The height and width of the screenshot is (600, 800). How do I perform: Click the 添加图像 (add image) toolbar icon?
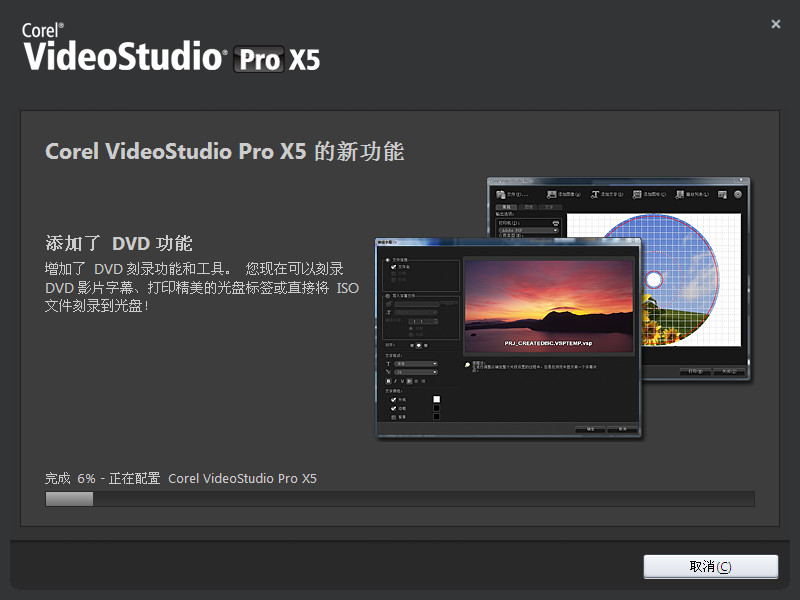point(553,194)
